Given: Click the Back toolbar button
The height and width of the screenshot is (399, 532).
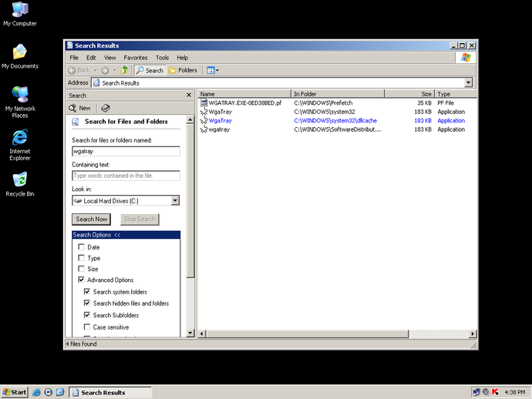Looking at the screenshot, I should click(x=79, y=70).
